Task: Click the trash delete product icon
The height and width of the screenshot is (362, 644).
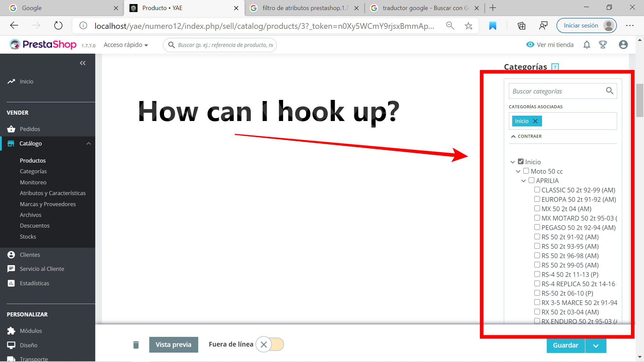Action: 136,345
